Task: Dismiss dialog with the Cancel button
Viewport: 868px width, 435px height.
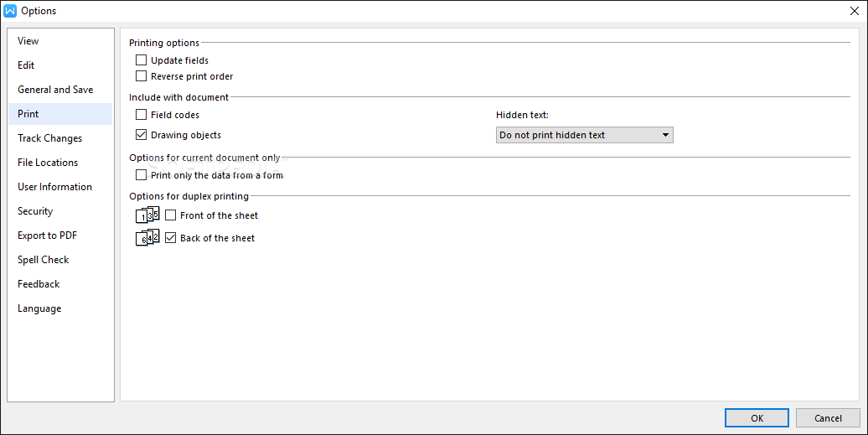Action: [828, 418]
